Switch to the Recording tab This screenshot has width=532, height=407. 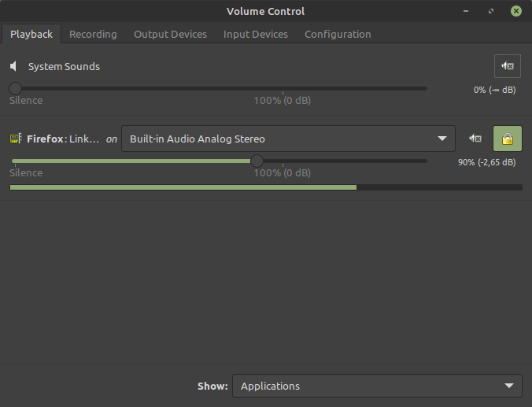[93, 34]
